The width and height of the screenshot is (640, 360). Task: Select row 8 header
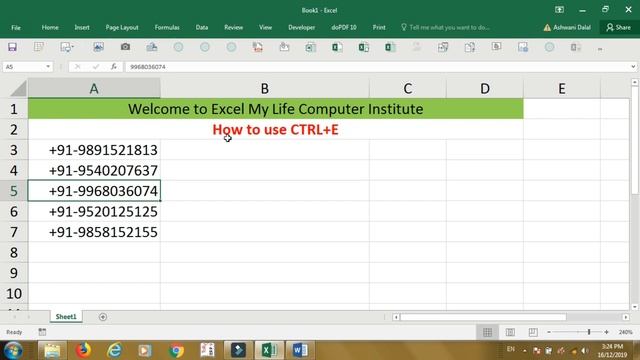(x=14, y=252)
